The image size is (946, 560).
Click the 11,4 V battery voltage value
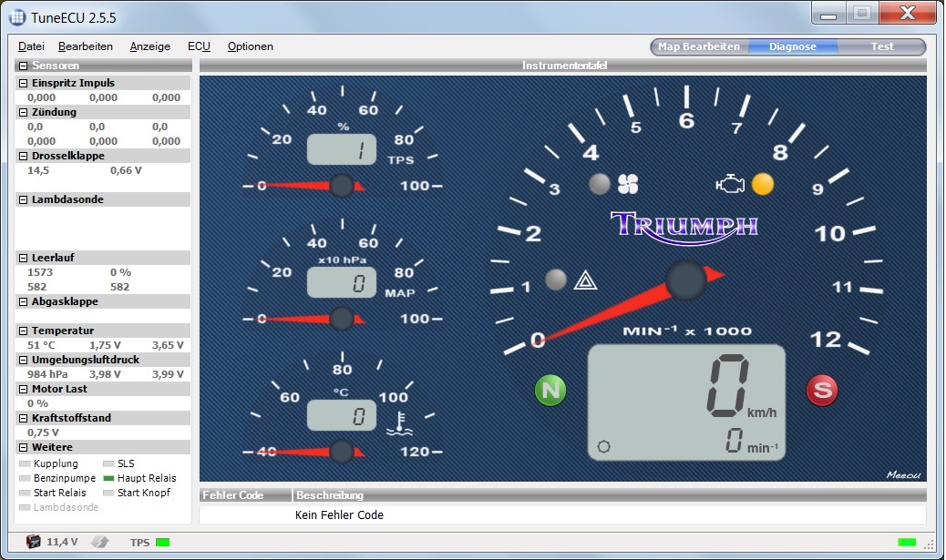pyautogui.click(x=62, y=542)
